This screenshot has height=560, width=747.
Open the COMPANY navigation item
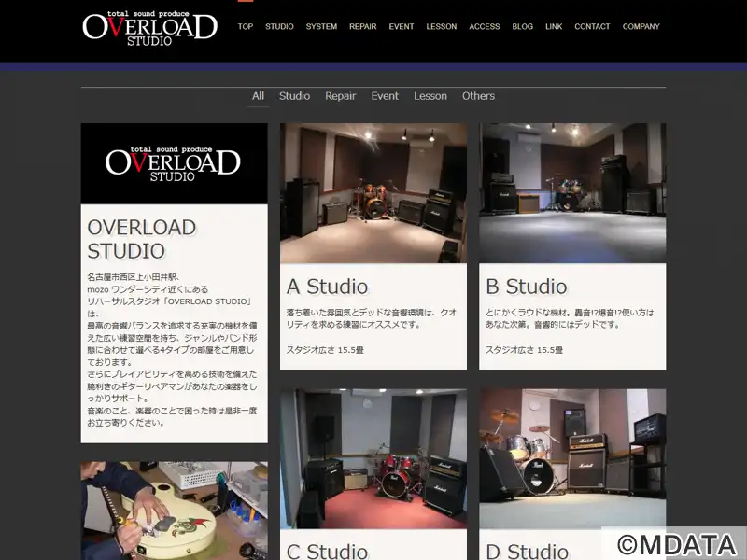point(641,27)
